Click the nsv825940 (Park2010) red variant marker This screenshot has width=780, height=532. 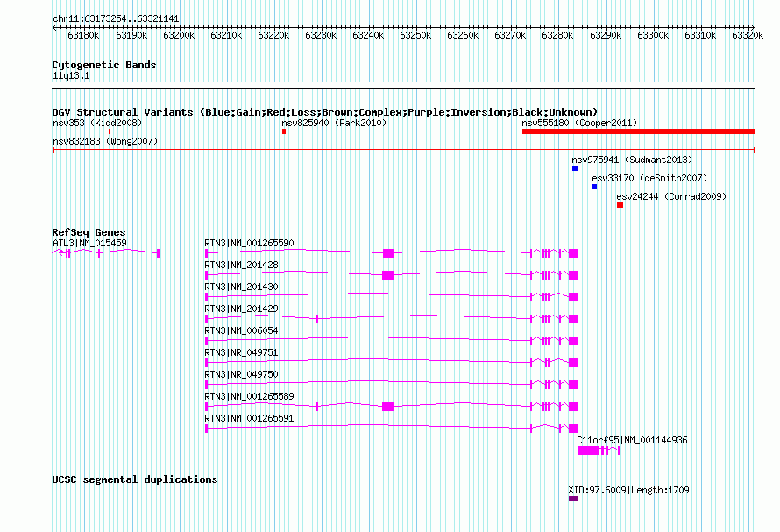(x=284, y=131)
